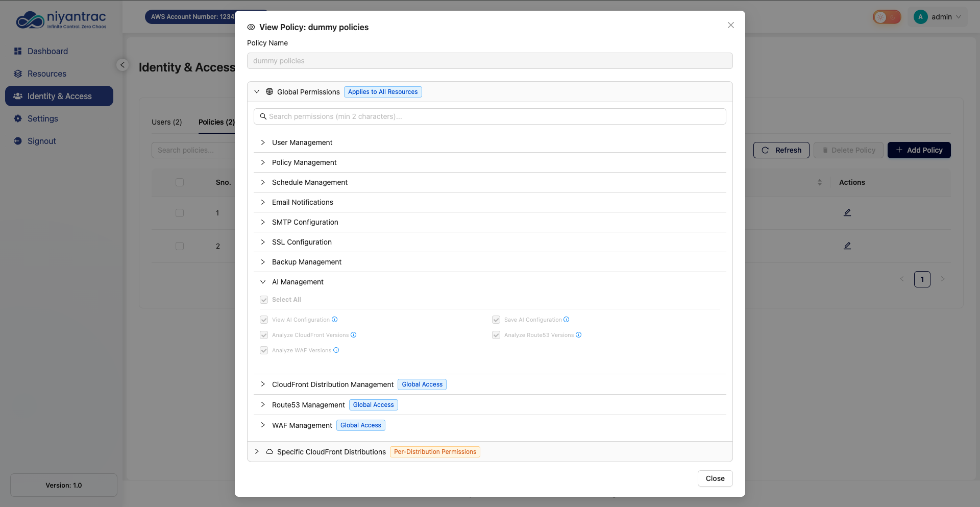Toggle the Analyze CloudFront Versions checkbox
Image resolution: width=980 pixels, height=507 pixels.
coord(264,335)
